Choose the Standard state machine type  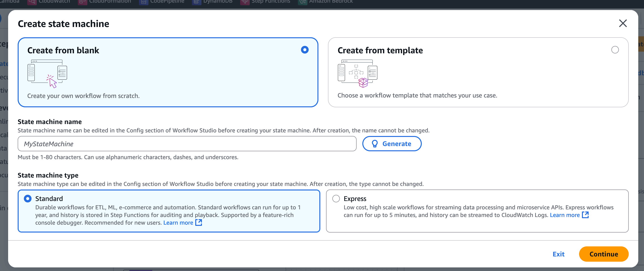[x=27, y=198]
